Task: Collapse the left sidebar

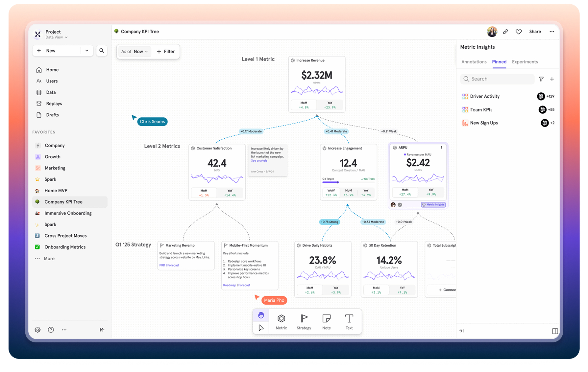Action: (102, 330)
